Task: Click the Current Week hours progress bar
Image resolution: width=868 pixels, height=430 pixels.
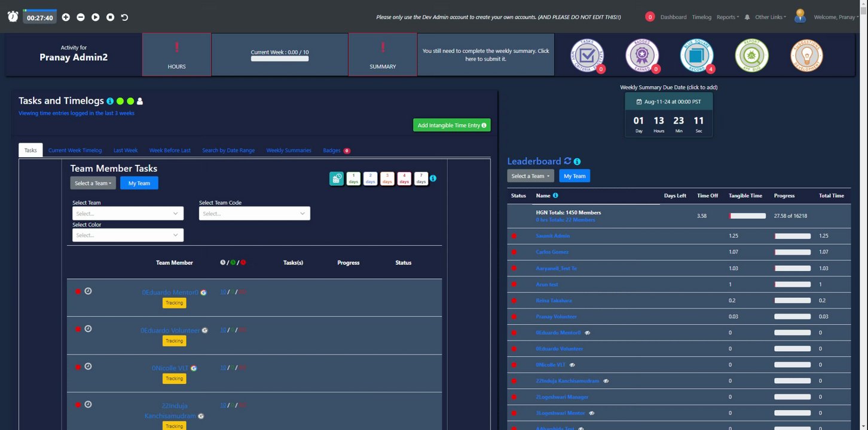Action: (280, 59)
